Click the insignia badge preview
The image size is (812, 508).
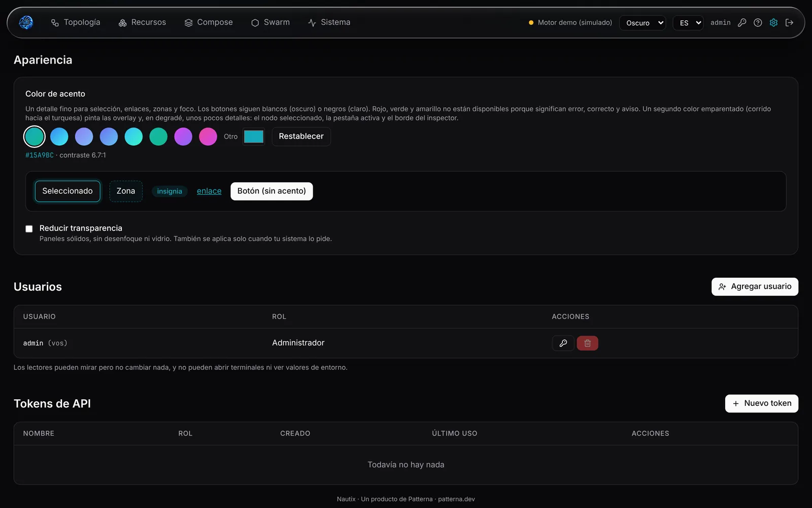click(170, 192)
